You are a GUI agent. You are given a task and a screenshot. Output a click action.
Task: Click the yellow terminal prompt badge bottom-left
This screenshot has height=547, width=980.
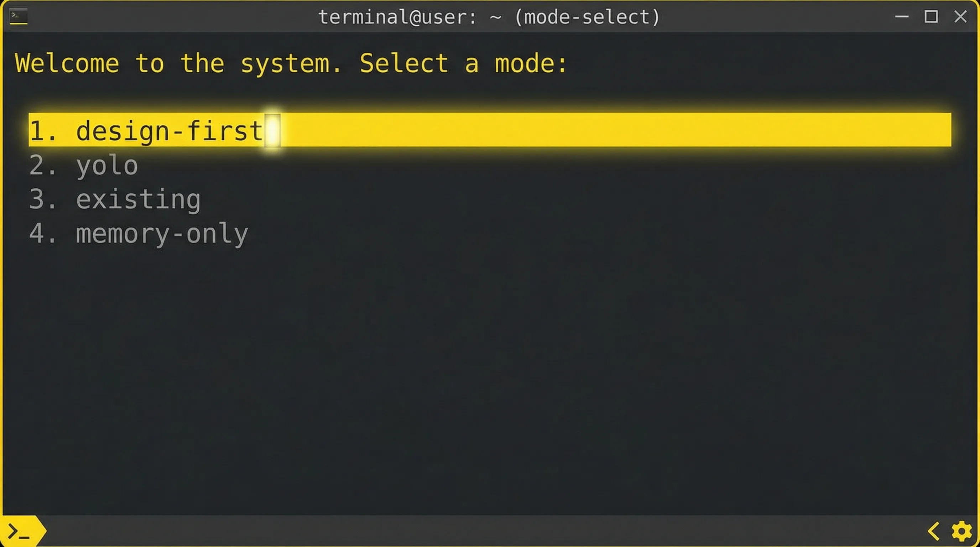point(21,530)
